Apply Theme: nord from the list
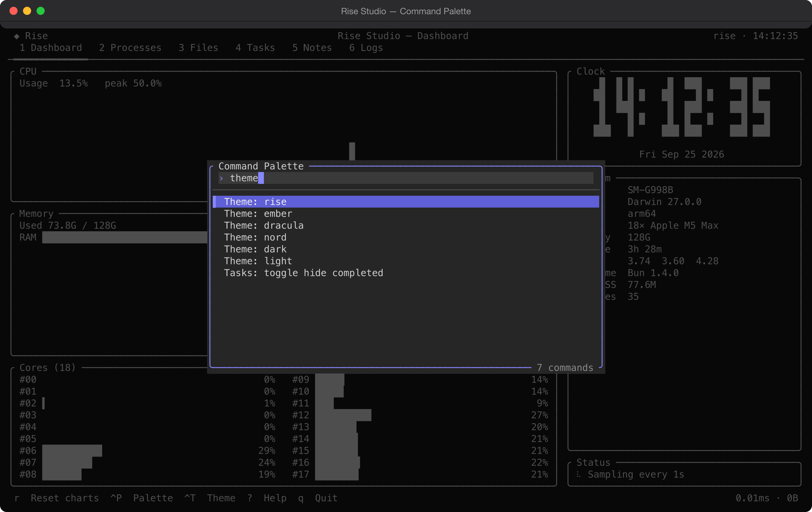The image size is (812, 512). (406, 237)
